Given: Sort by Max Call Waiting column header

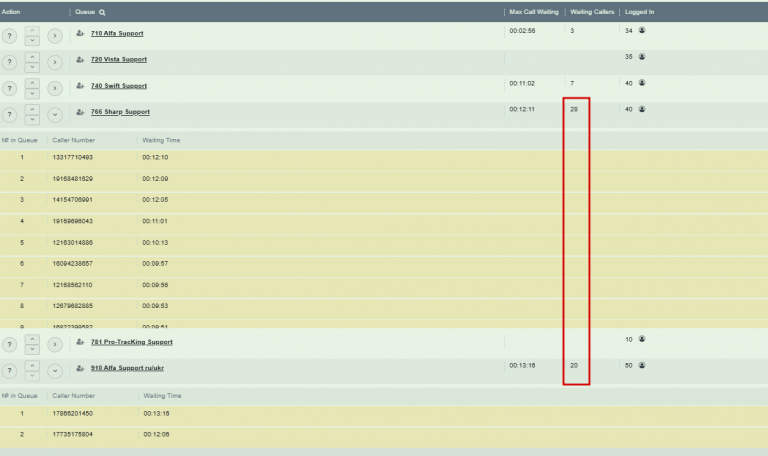Looking at the screenshot, I should [533, 12].
